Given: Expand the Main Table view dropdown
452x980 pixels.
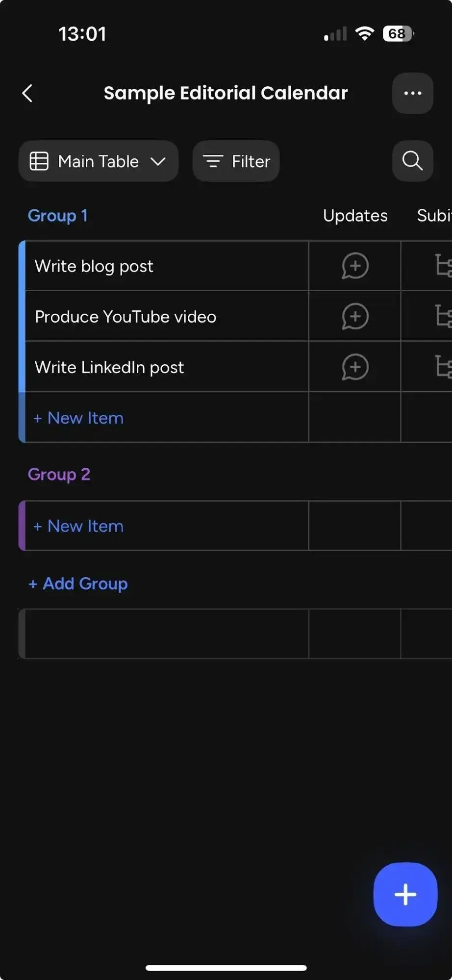Looking at the screenshot, I should click(x=99, y=161).
